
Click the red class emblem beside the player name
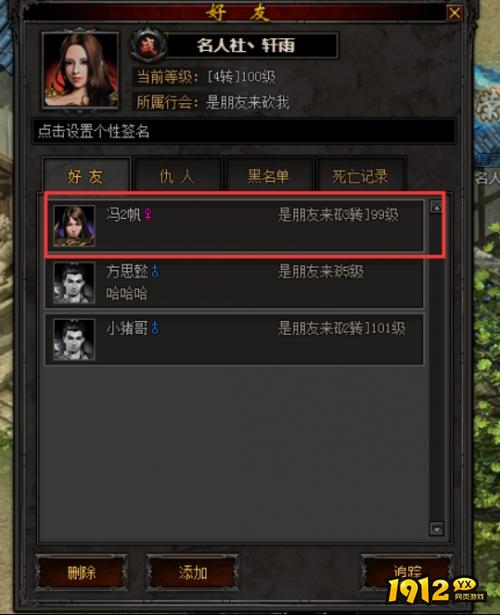click(148, 45)
